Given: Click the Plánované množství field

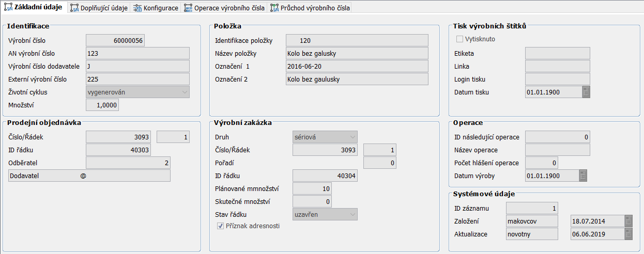Looking at the screenshot, I should click(x=312, y=189).
